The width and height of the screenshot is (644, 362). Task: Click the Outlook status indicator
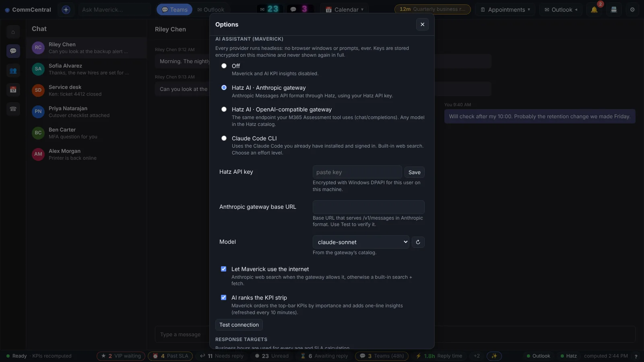click(x=538, y=356)
